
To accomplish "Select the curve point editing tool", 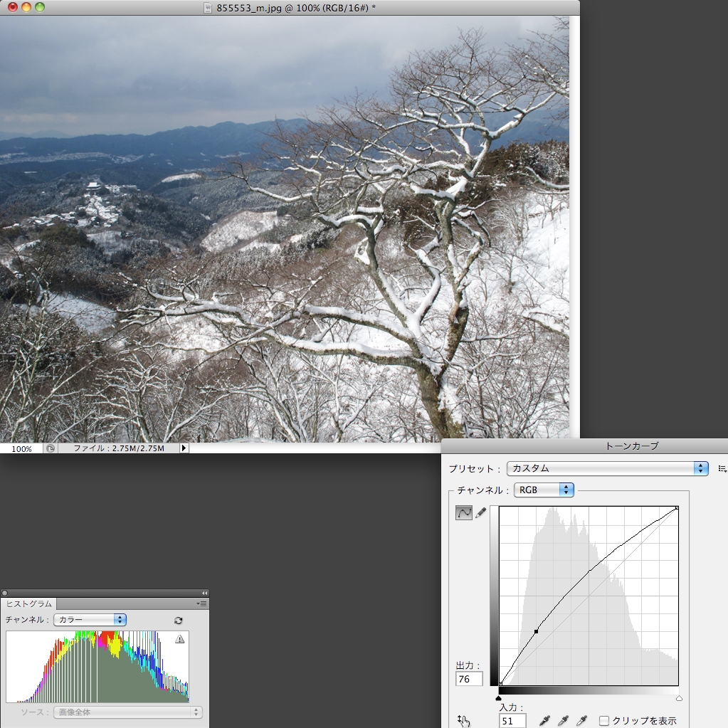I will (463, 512).
